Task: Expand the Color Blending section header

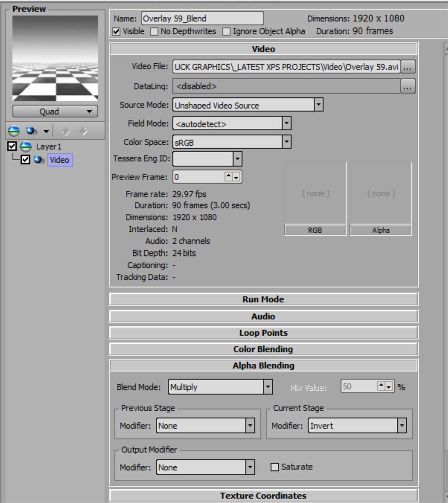Action: [x=263, y=349]
